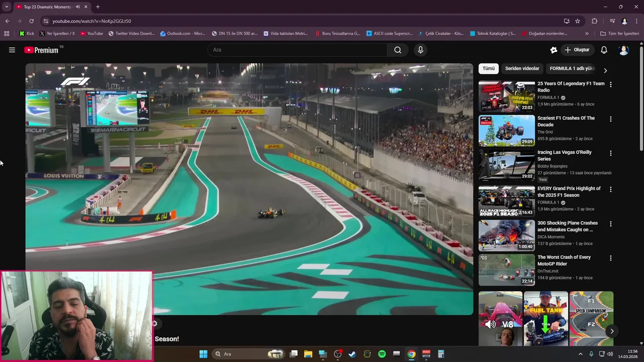Viewport: 644px width, 362px height.
Task: Click into the YouTube Ara search field
Action: pyautogui.click(x=297, y=50)
